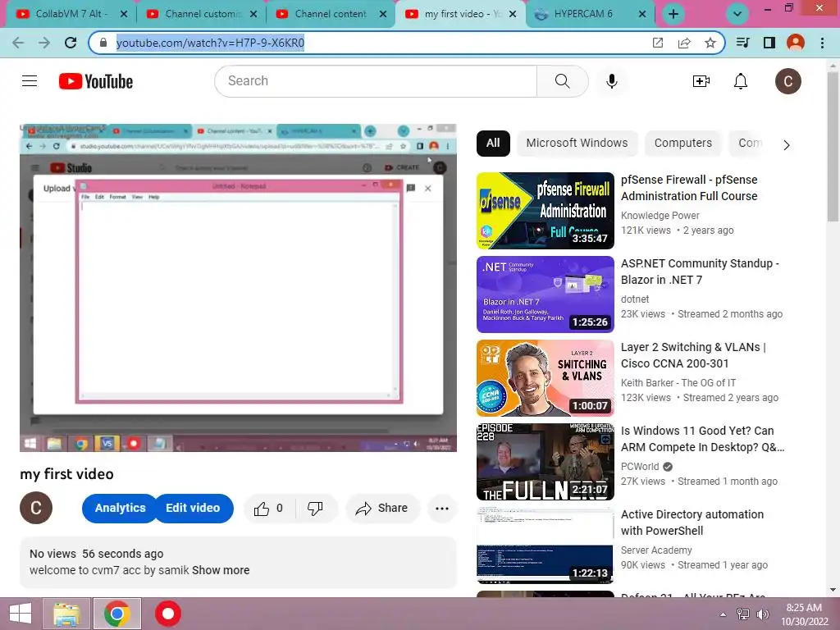The height and width of the screenshot is (630, 840).
Task: Open the media controls icon in Chrome toolbar
Action: point(742,43)
